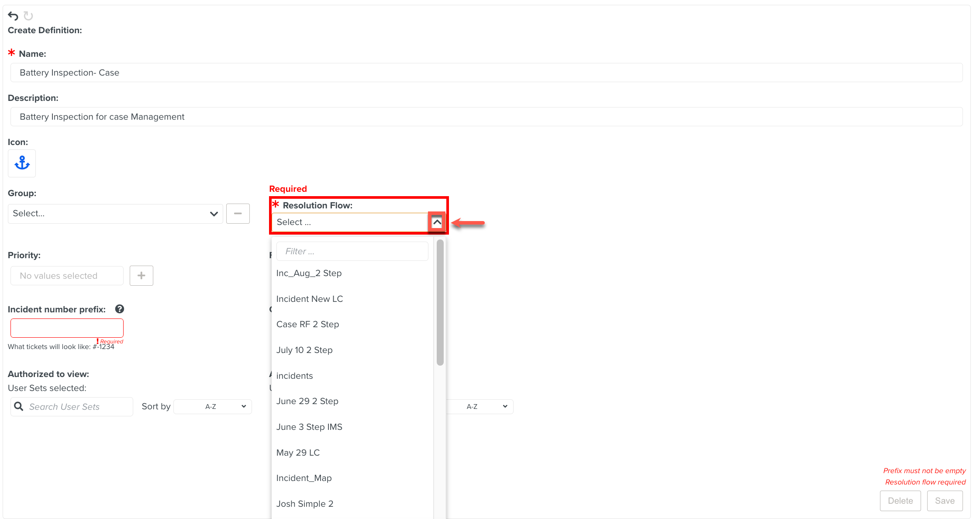The height and width of the screenshot is (519, 980).
Task: Click the redo arrow icon
Action: click(x=28, y=16)
